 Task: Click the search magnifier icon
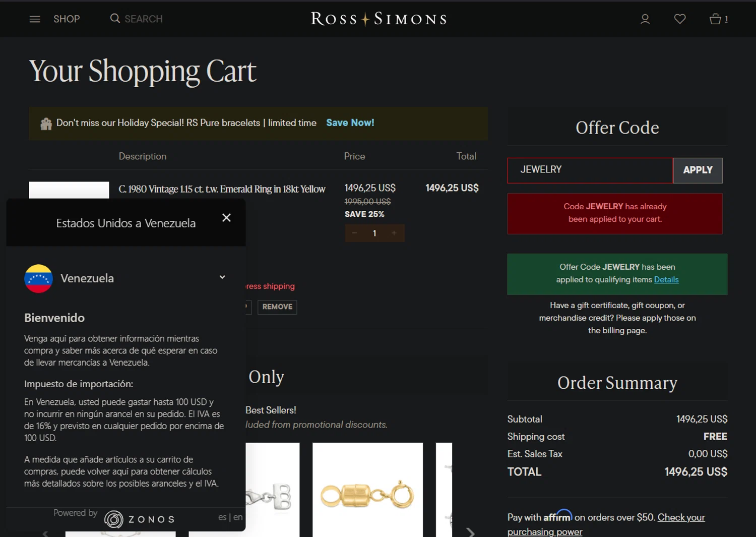115,19
